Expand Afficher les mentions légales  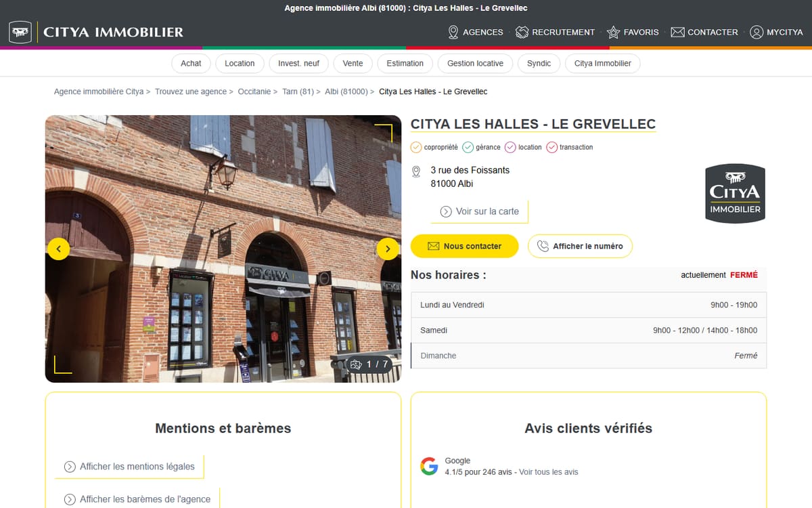(129, 467)
